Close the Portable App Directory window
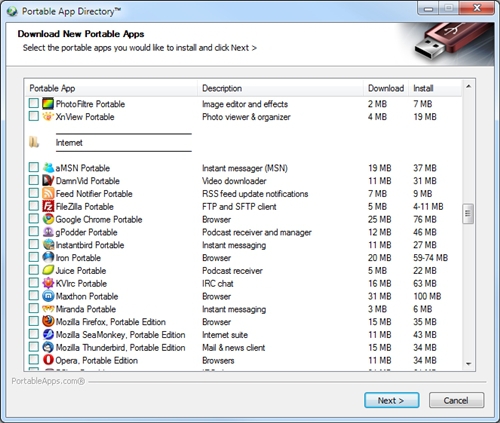 pos(477,8)
